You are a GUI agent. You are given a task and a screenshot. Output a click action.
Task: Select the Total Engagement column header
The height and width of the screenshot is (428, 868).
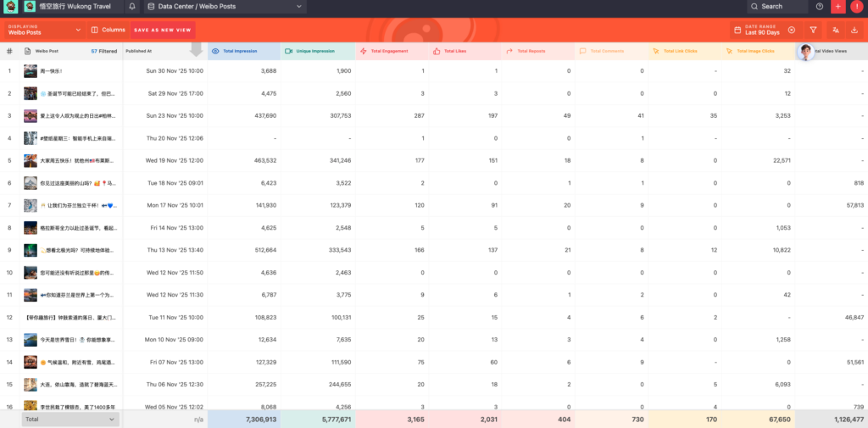(389, 51)
